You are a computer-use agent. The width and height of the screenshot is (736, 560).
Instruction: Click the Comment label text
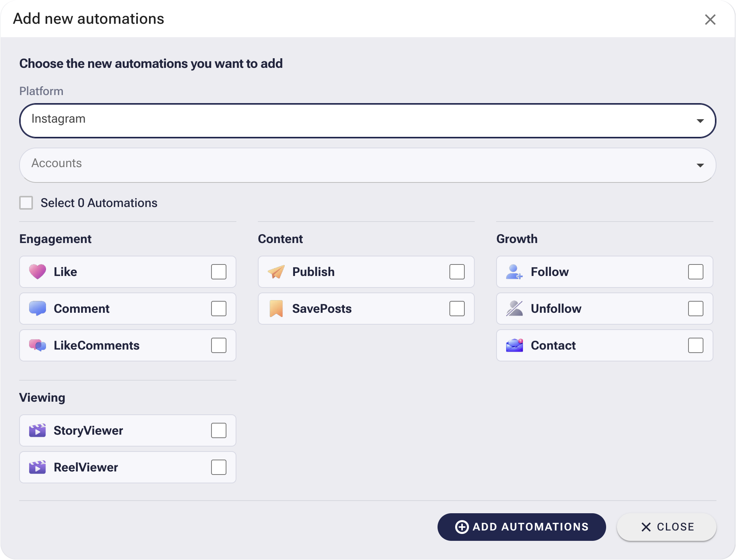82,309
